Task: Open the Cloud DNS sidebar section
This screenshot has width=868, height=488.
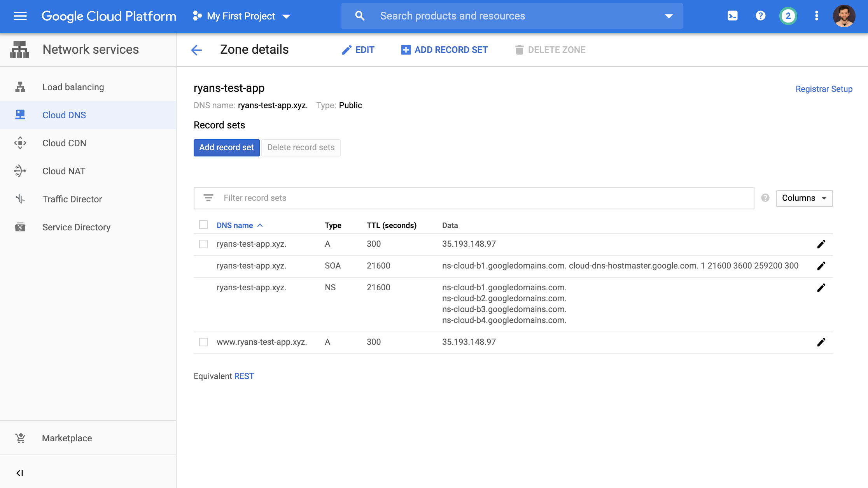Action: 64,115
